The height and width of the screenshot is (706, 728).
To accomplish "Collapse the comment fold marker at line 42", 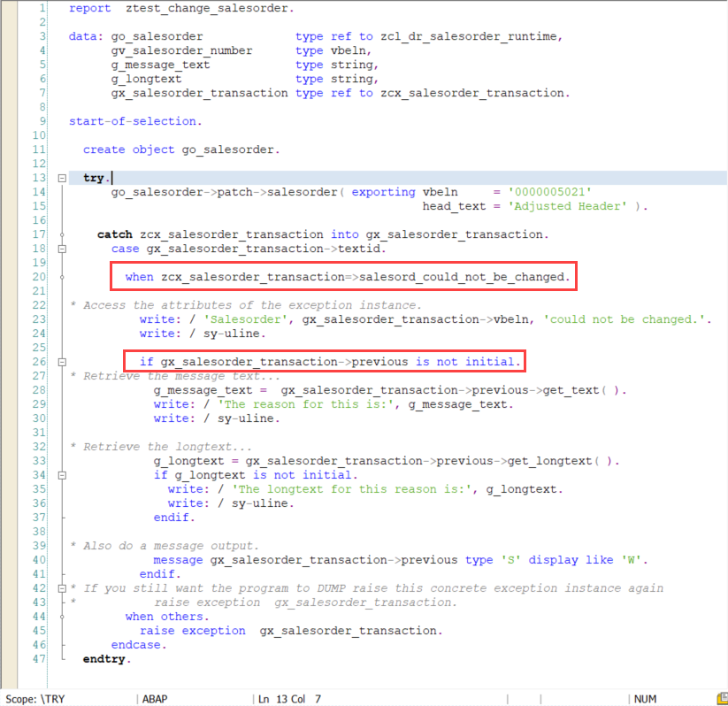I will click(60, 588).
